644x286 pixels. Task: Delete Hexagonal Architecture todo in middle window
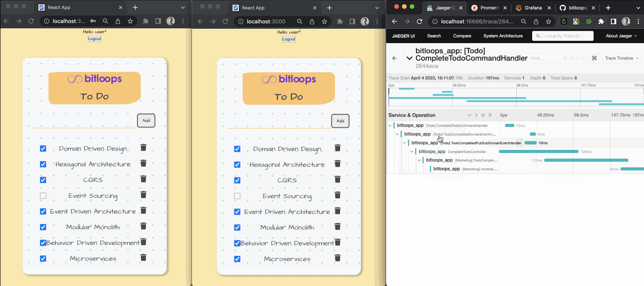click(338, 164)
